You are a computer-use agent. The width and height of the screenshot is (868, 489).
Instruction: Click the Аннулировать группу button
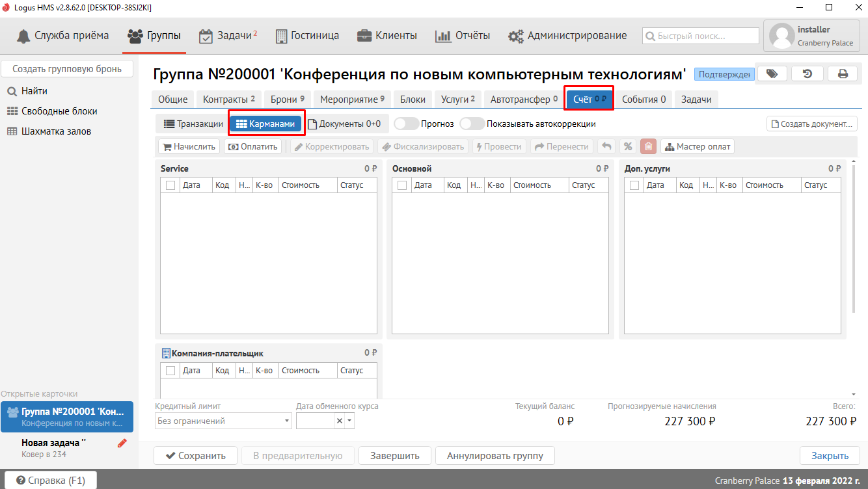pyautogui.click(x=495, y=455)
